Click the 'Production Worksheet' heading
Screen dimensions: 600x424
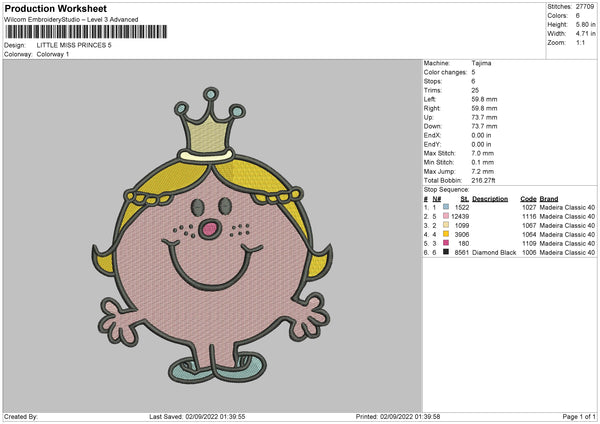pos(56,8)
